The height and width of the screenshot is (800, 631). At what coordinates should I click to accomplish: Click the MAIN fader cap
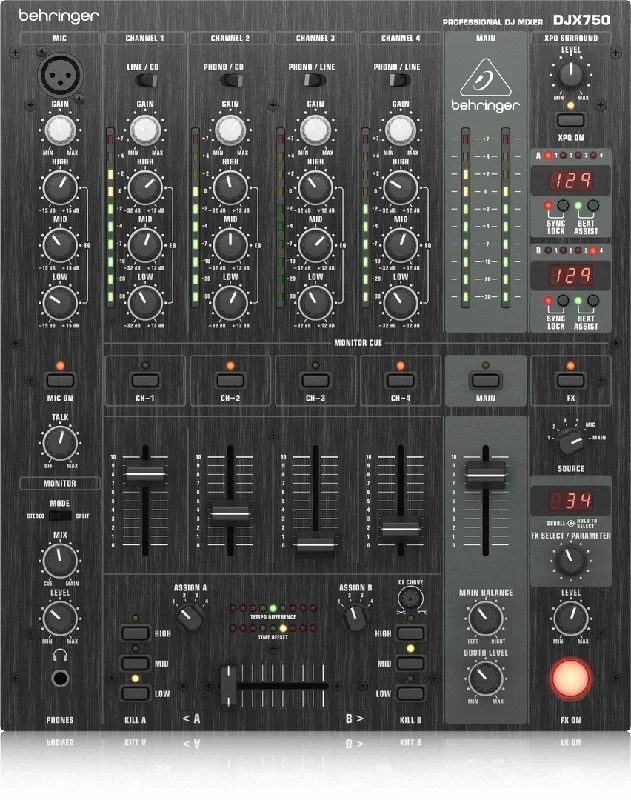pos(486,476)
